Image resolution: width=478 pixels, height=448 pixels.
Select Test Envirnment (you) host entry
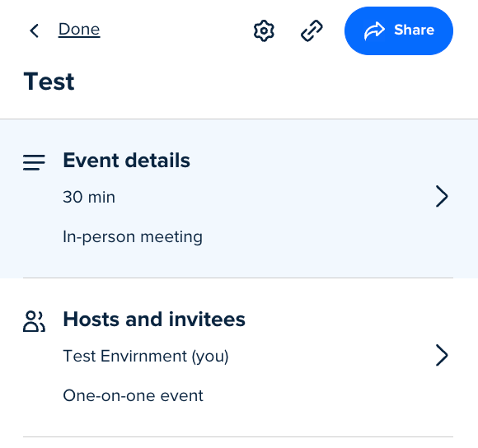(146, 356)
